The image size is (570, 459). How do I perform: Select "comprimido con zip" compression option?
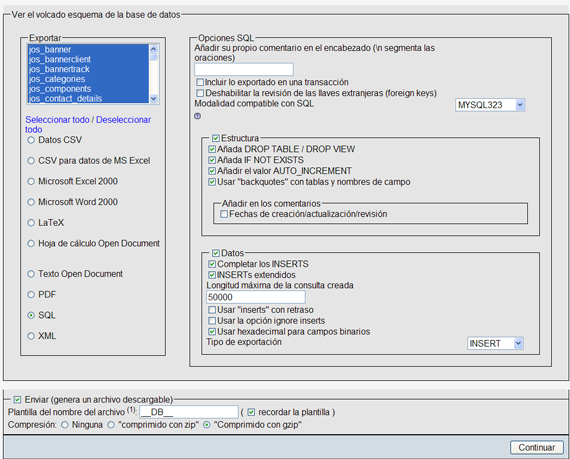pyautogui.click(x=111, y=425)
